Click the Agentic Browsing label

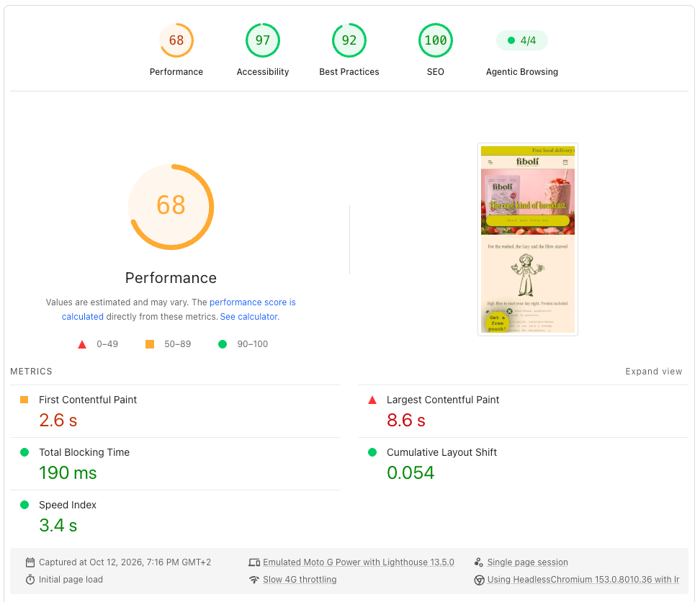[522, 72]
